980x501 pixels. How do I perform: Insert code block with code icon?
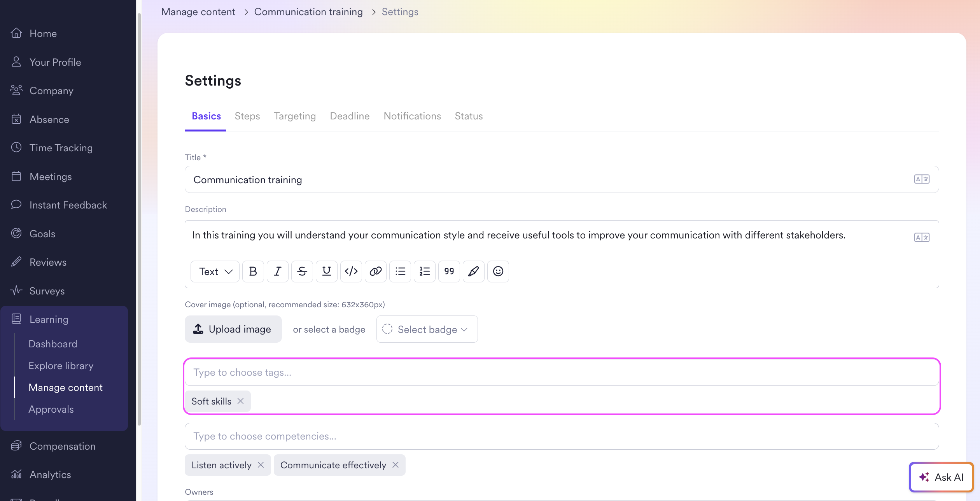click(x=351, y=271)
